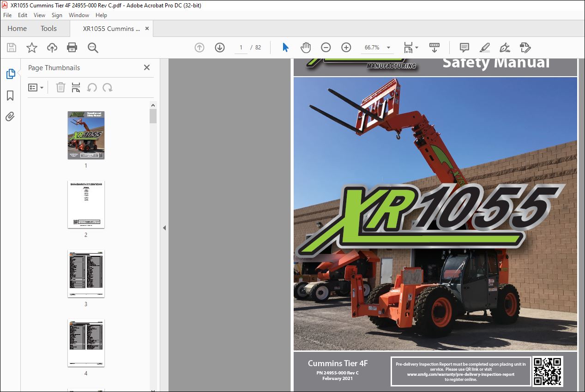Switch to the Home tab
Image resolution: width=585 pixels, height=392 pixels.
tap(17, 29)
